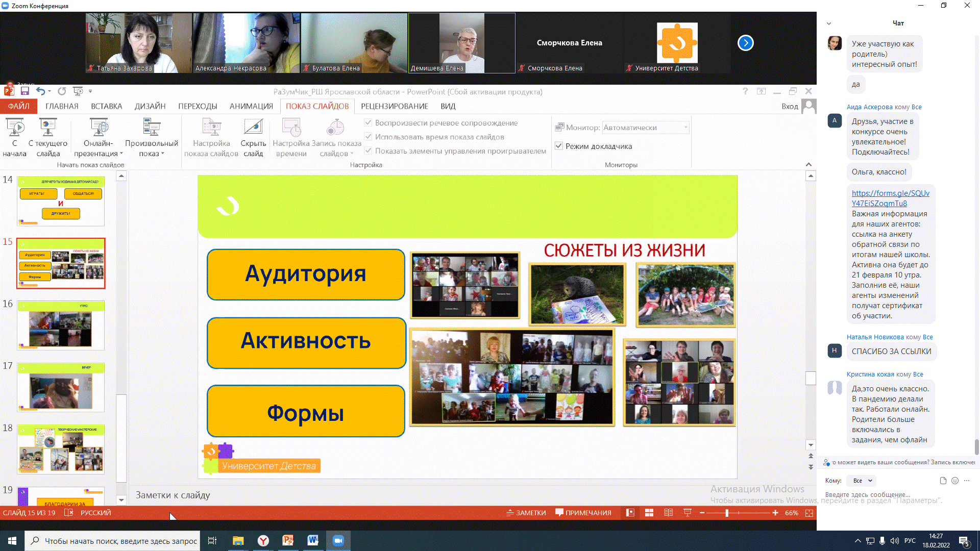Viewport: 980px width, 551px height.
Task: Click Активность button on slide
Action: (306, 342)
